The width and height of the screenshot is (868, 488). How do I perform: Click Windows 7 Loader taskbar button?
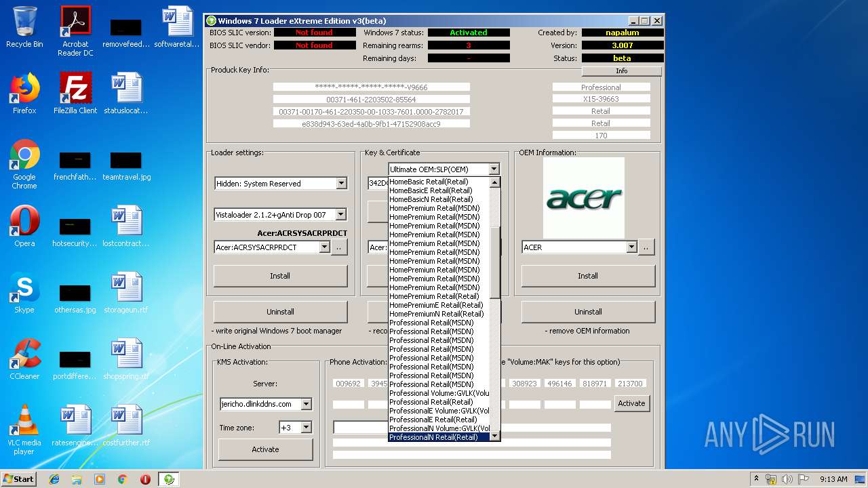[x=169, y=479]
